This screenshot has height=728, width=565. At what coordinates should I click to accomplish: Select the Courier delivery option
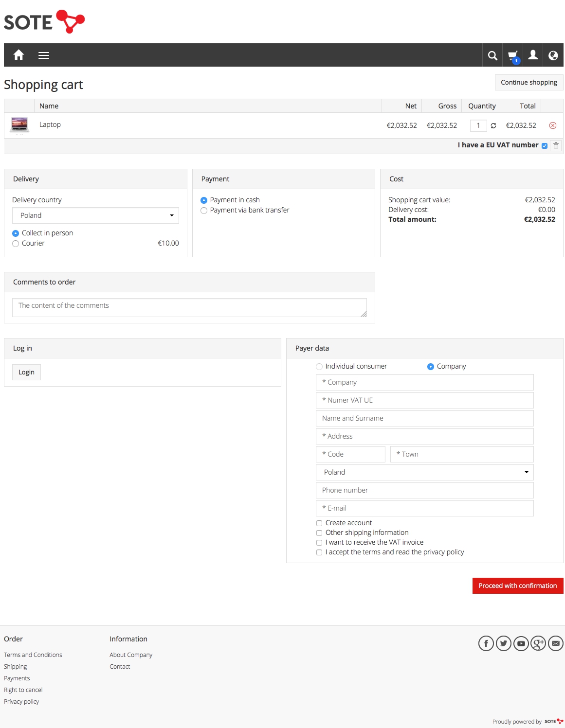pyautogui.click(x=16, y=244)
